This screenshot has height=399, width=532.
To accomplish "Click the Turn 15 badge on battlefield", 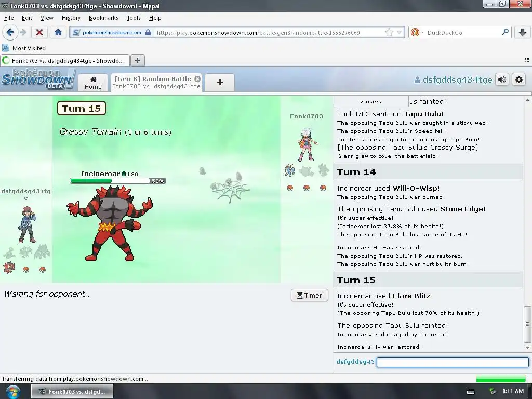I will pyautogui.click(x=82, y=108).
